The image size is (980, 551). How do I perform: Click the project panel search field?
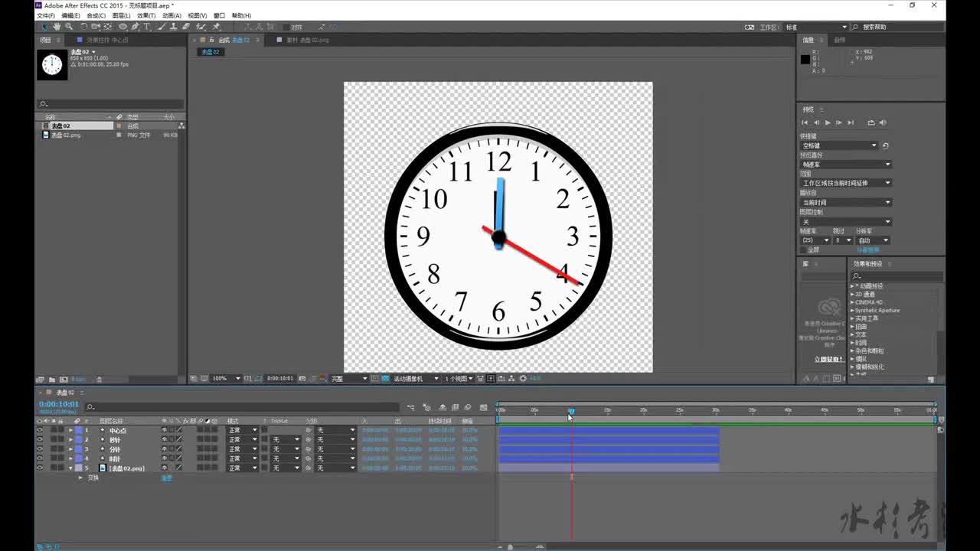point(110,103)
